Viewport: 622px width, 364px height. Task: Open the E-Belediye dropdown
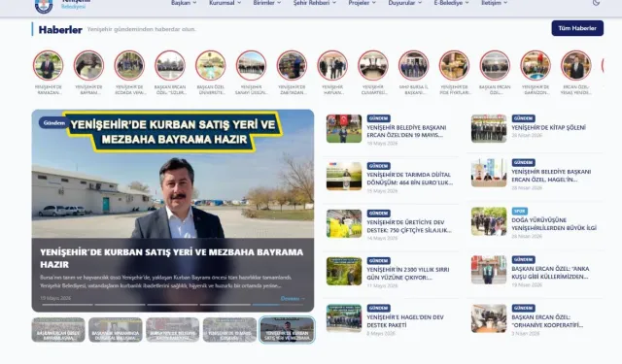click(x=451, y=3)
